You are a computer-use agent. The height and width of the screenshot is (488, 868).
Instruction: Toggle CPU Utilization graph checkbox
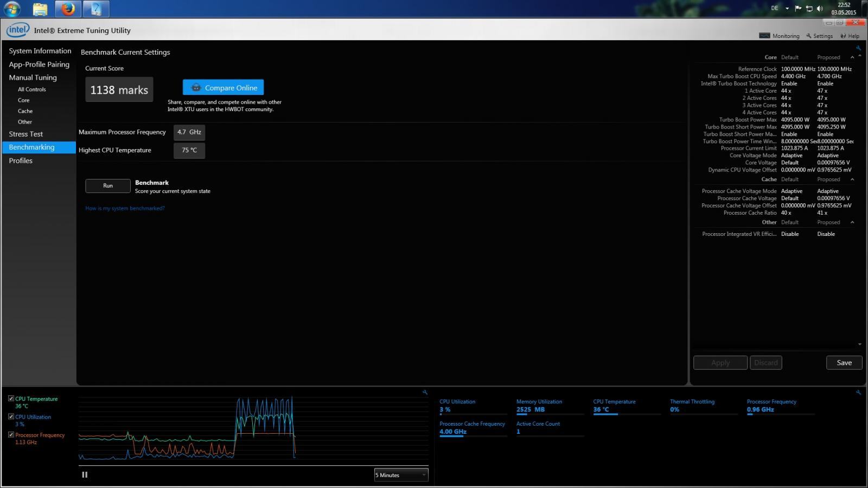tap(11, 416)
